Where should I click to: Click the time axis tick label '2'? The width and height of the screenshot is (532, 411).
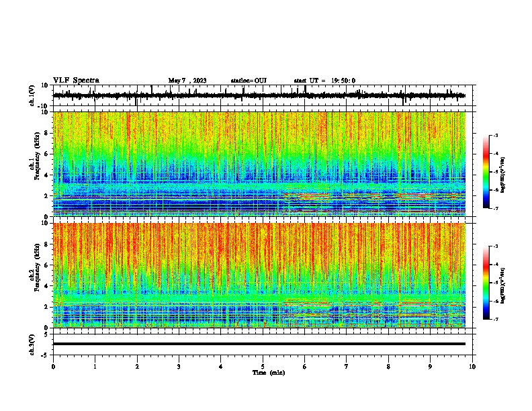tap(137, 367)
